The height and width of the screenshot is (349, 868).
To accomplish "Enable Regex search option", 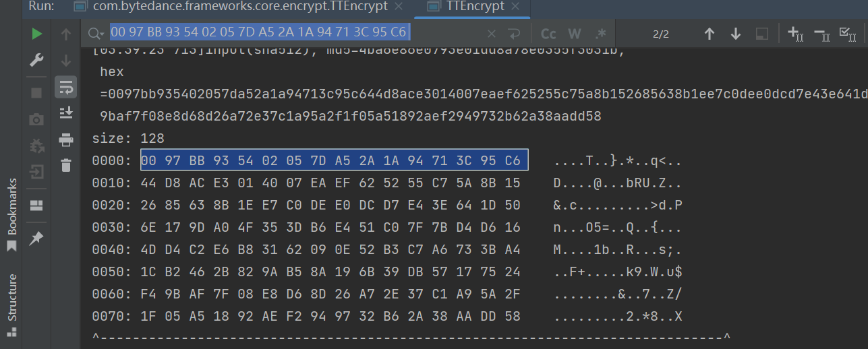I will coord(600,34).
